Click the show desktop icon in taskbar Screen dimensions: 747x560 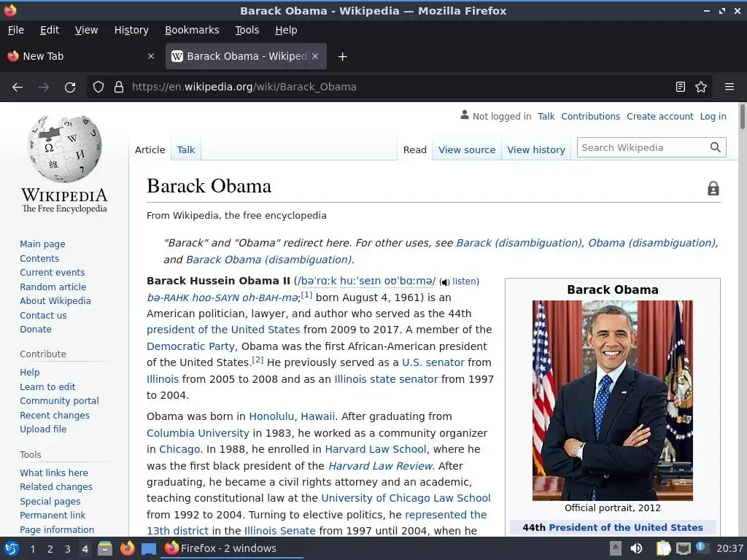[149, 549]
